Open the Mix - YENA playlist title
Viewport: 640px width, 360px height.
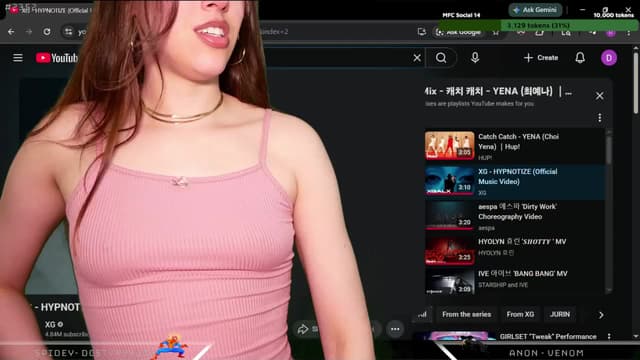[498, 91]
